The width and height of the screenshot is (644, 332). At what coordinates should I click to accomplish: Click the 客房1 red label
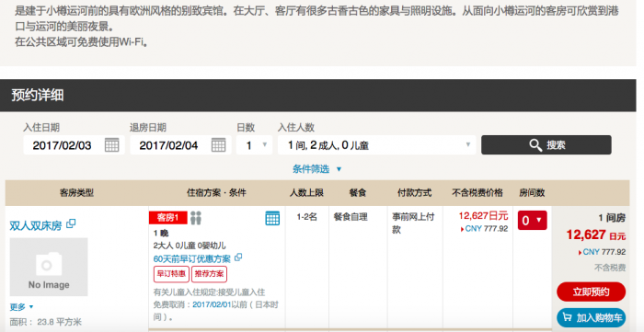(168, 218)
